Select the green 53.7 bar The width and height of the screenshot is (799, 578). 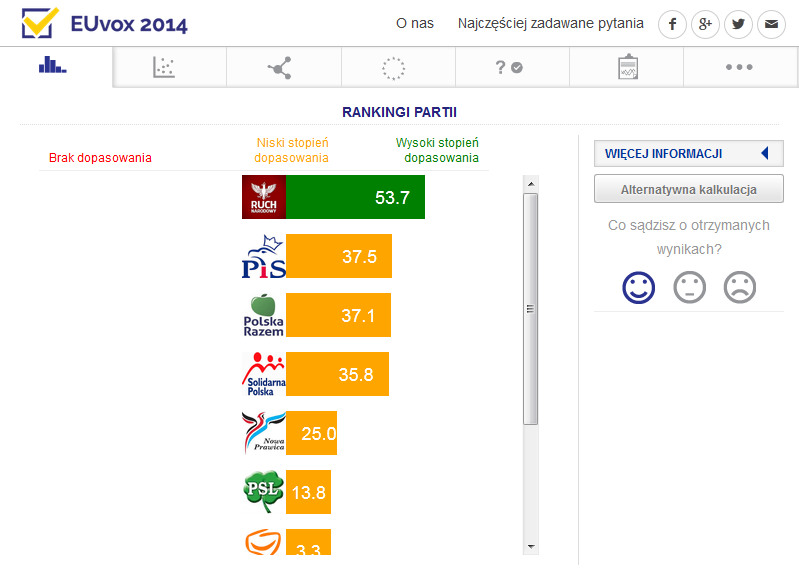[355, 197]
